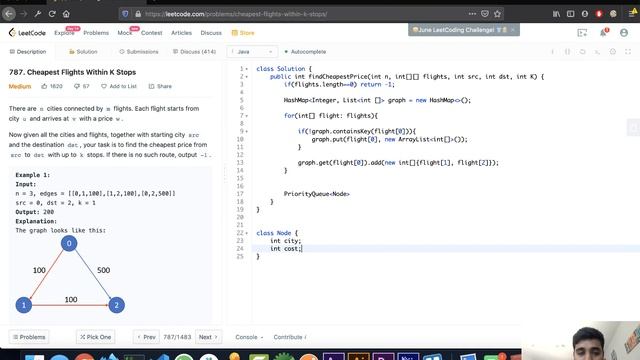Open the address bar three-dots menu
640x360 pixels.
coord(472,14)
